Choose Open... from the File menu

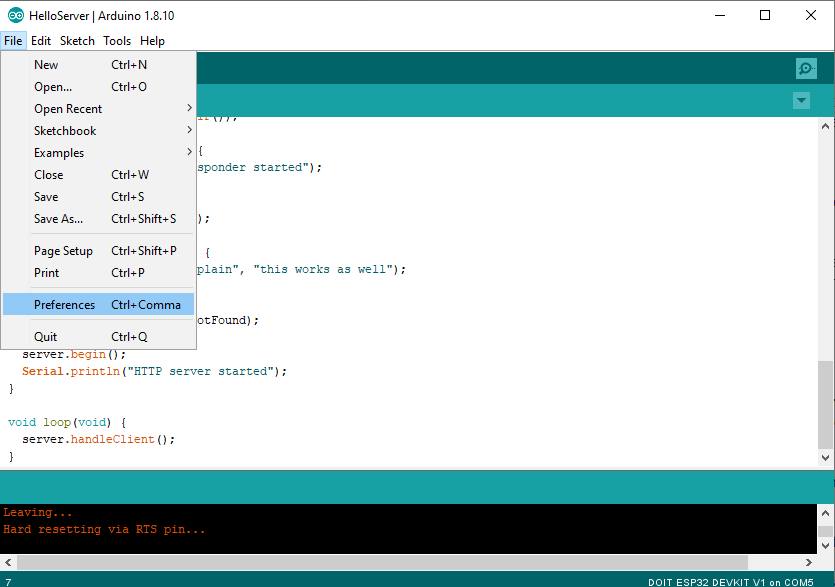(99, 87)
